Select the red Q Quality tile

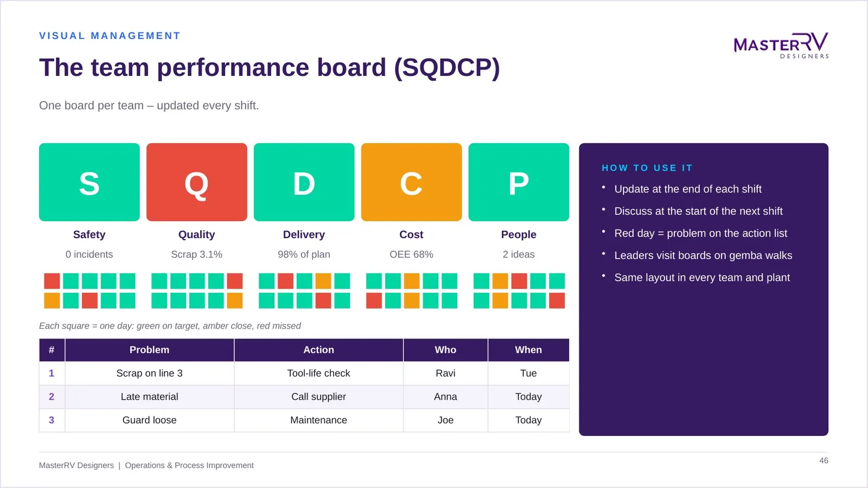coord(197,182)
